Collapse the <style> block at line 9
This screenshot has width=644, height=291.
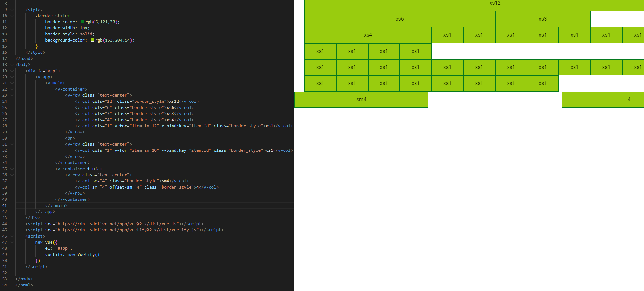(12, 10)
